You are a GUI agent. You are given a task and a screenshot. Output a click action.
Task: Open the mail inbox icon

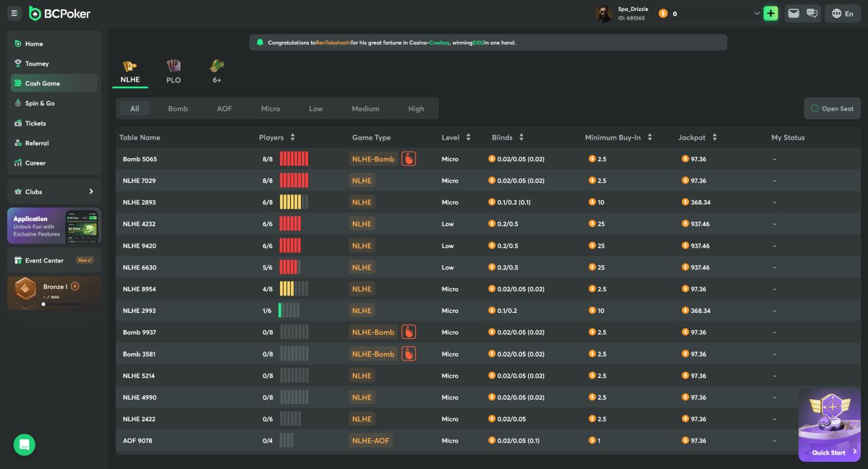tap(793, 13)
